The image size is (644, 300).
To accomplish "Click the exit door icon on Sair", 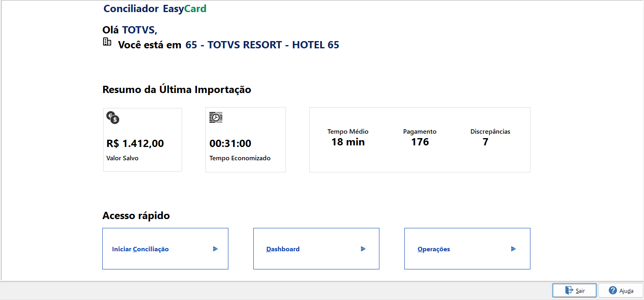I will (x=569, y=290).
